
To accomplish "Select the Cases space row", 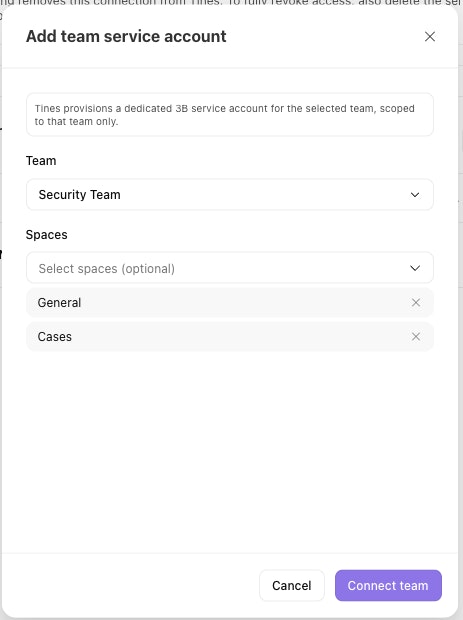I will pos(230,337).
